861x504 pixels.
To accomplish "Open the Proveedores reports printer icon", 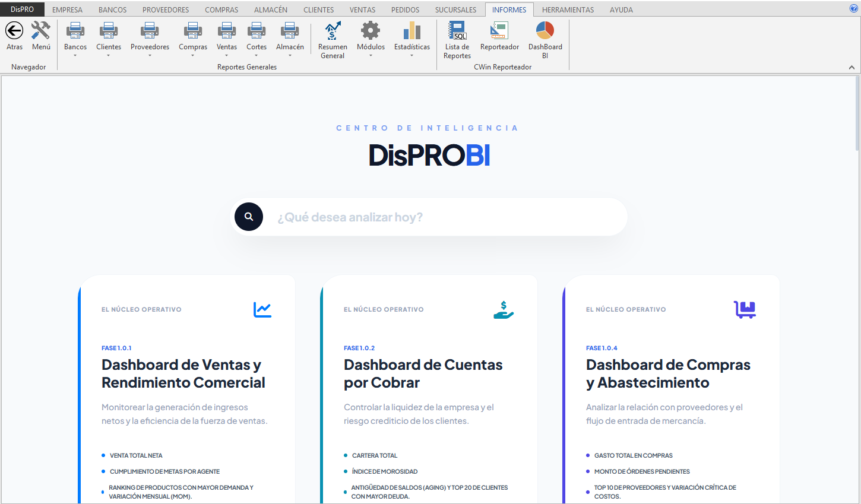I will click(150, 30).
